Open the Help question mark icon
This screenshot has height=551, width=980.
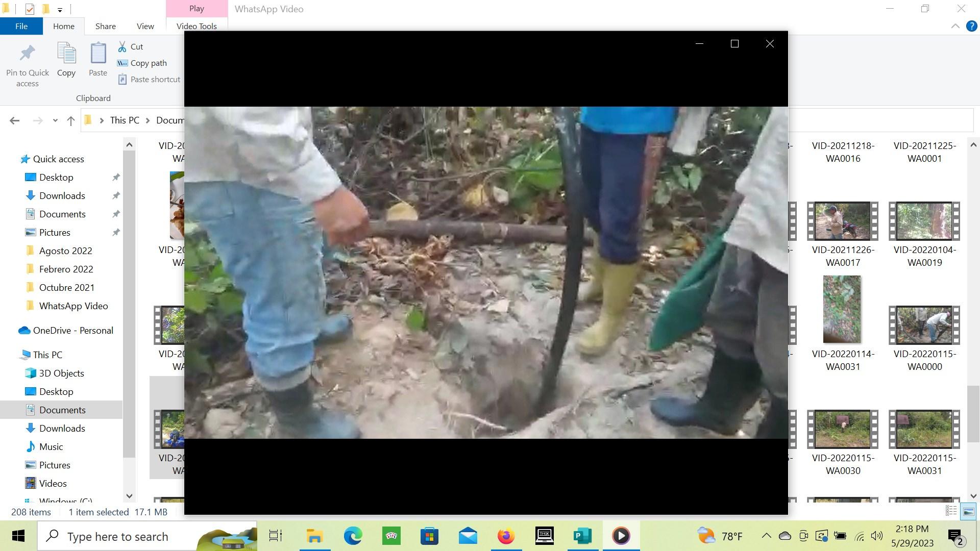[x=971, y=27]
